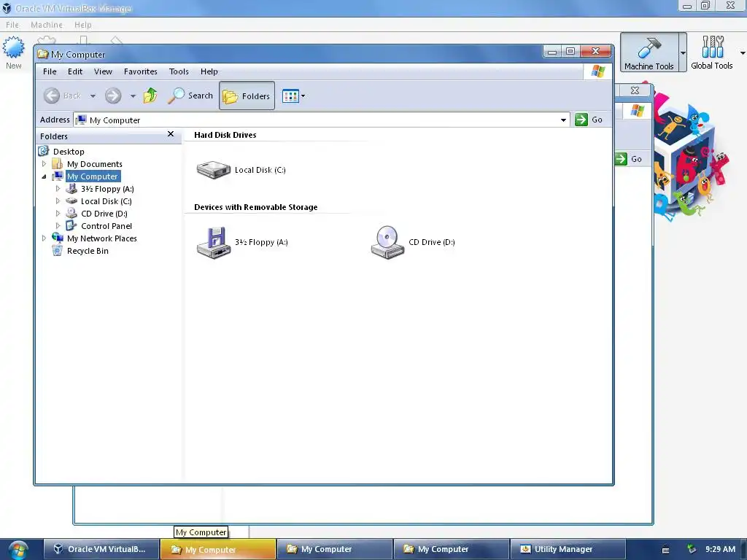The image size is (747, 560).
Task: Select the 3½ Floppy (A:) drive icon
Action: tap(214, 242)
